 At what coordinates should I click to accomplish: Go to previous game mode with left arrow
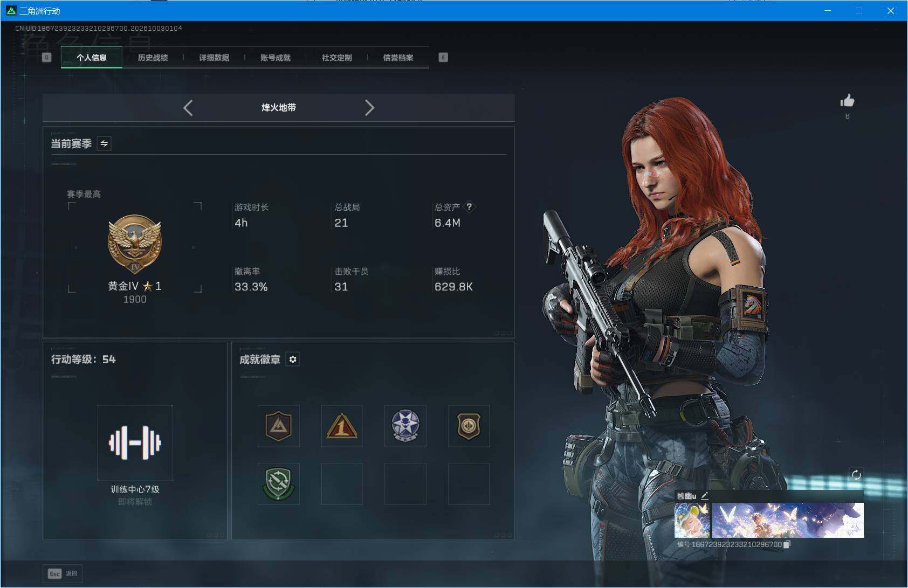click(188, 108)
